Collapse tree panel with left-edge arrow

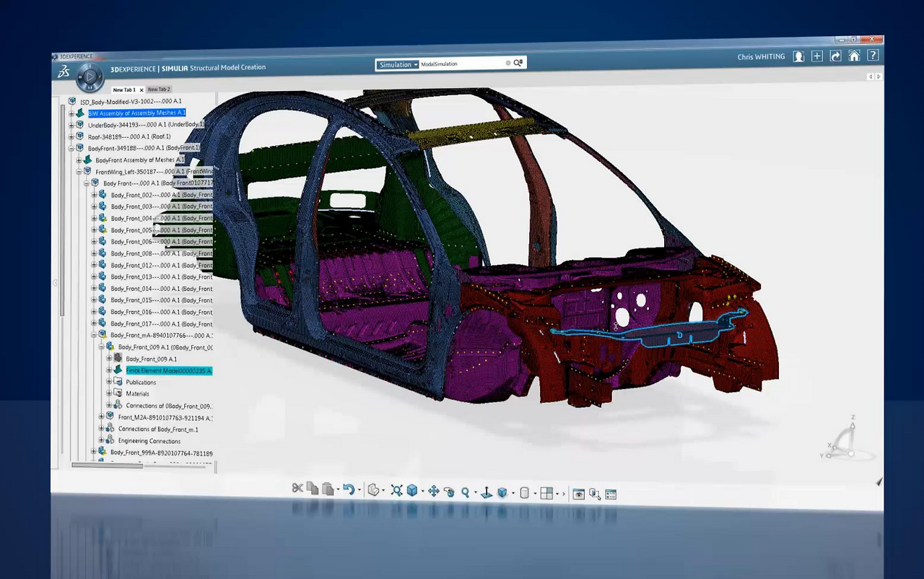tap(54, 282)
